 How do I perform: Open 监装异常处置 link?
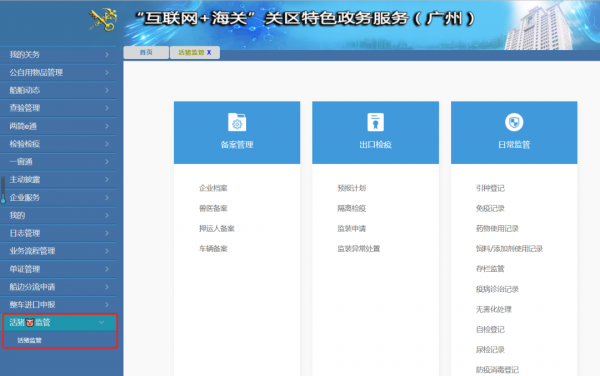point(359,249)
